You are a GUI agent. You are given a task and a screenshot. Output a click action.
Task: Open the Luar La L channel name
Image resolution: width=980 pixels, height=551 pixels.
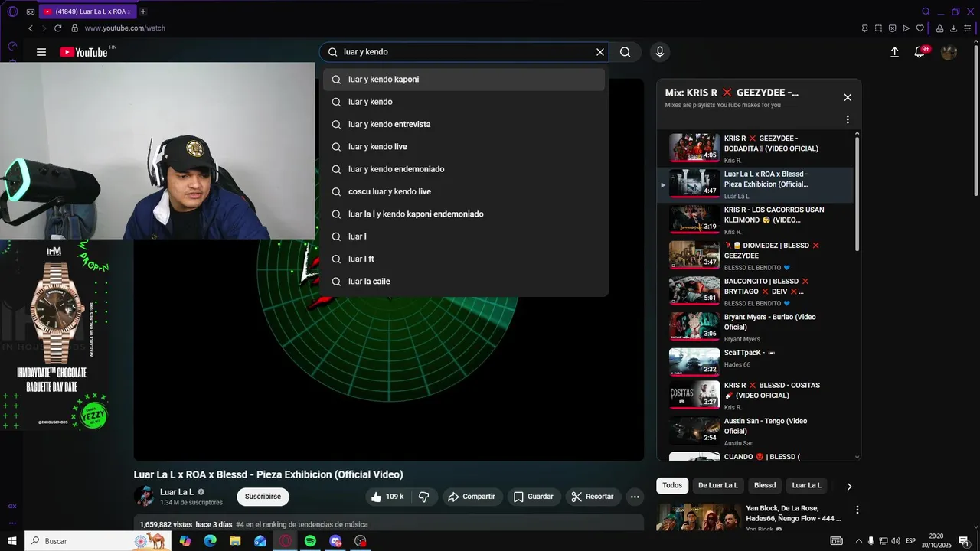(x=177, y=492)
